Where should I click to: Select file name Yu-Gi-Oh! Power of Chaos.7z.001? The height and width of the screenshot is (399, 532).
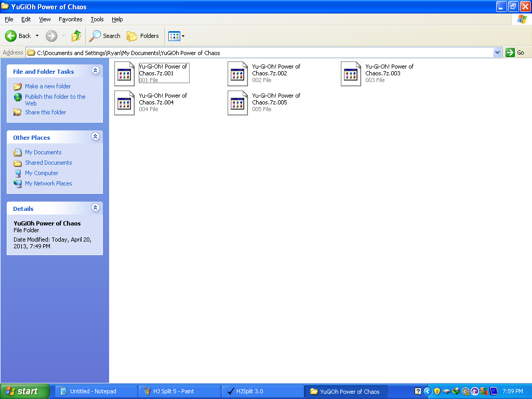click(163, 70)
